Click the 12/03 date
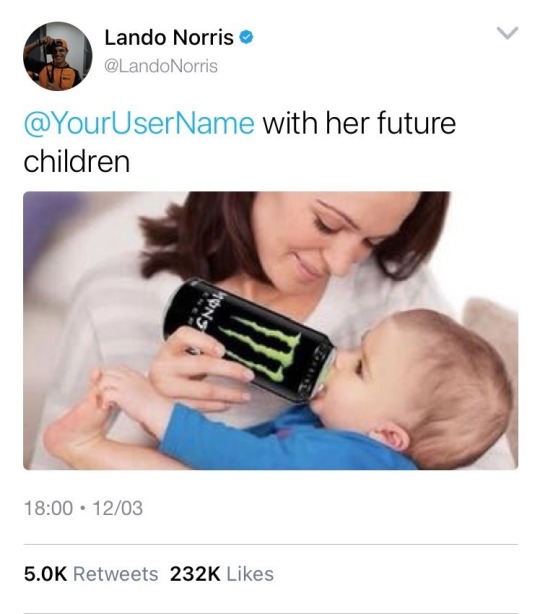This screenshot has height=614, width=540. 118,508
